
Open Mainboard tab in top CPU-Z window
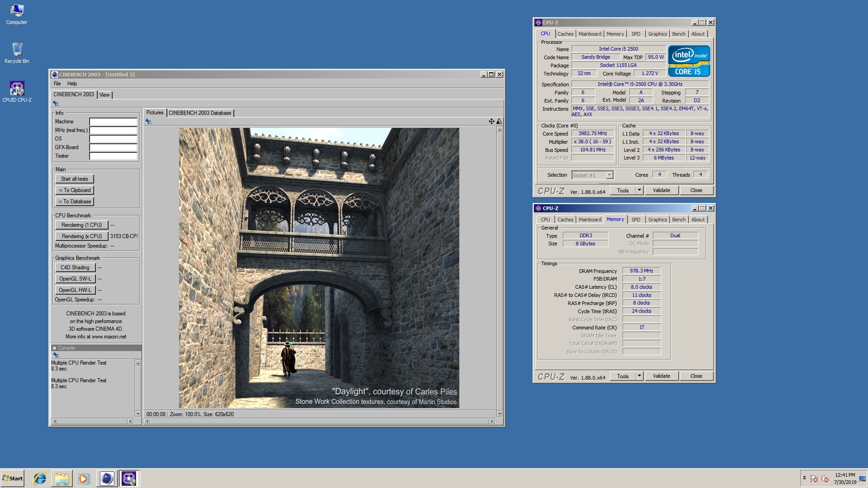(x=590, y=34)
